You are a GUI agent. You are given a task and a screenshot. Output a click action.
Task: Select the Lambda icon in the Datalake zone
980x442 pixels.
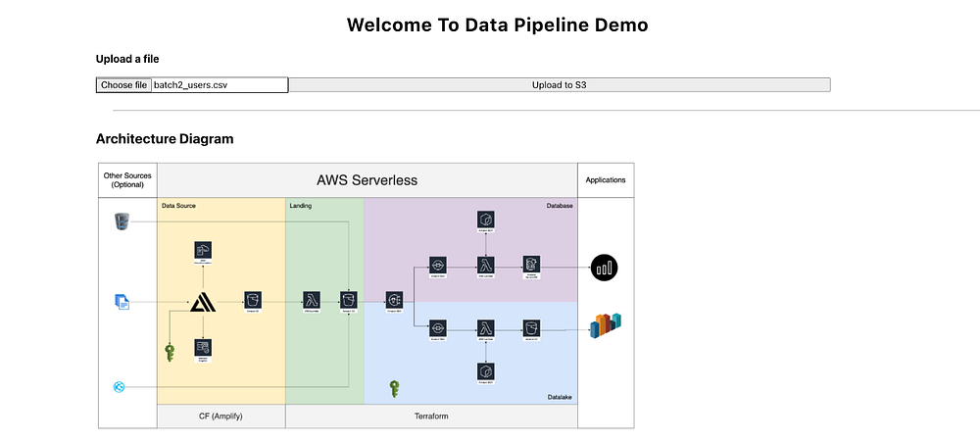point(485,328)
